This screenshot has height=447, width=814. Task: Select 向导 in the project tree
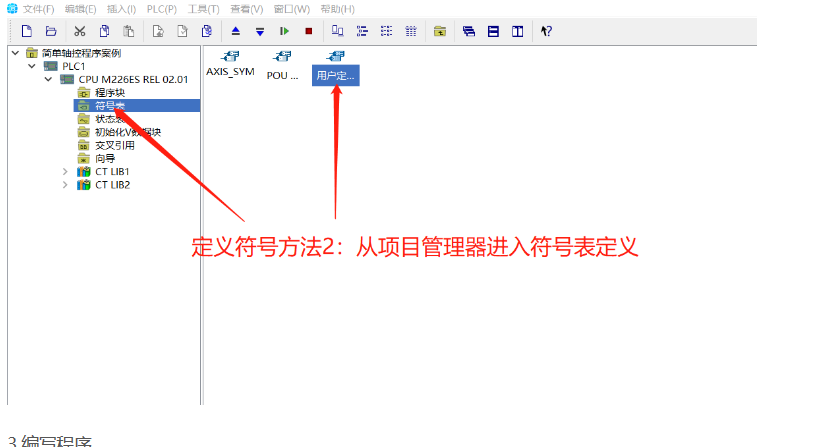(x=104, y=158)
